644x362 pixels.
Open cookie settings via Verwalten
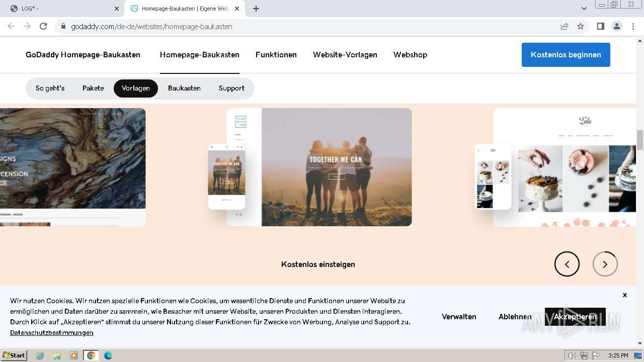(x=459, y=317)
